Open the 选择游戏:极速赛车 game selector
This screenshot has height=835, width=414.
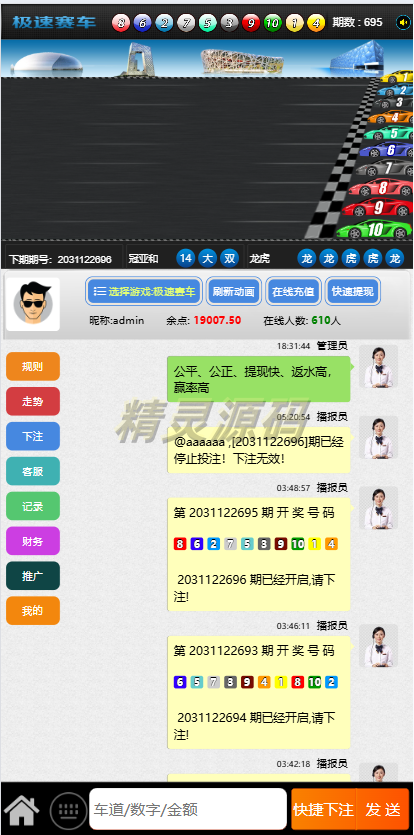pyautogui.click(x=144, y=291)
